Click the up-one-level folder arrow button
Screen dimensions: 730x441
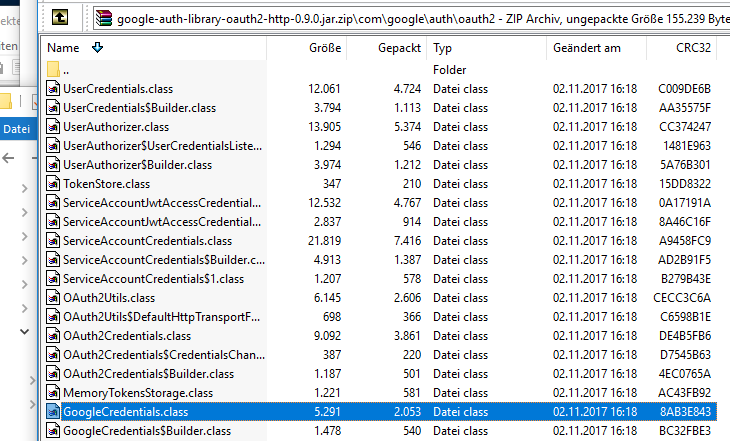(x=60, y=18)
